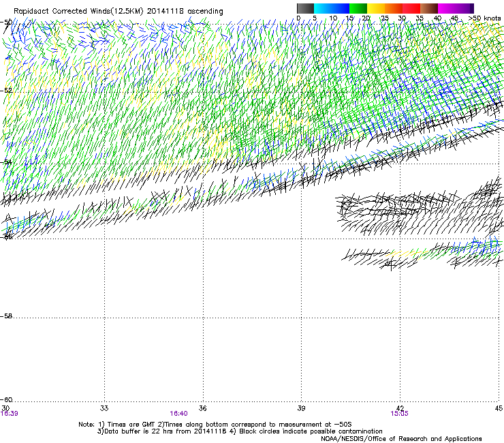Click the 39 longitude axis label
This screenshot has height=443, width=504.
301,408
